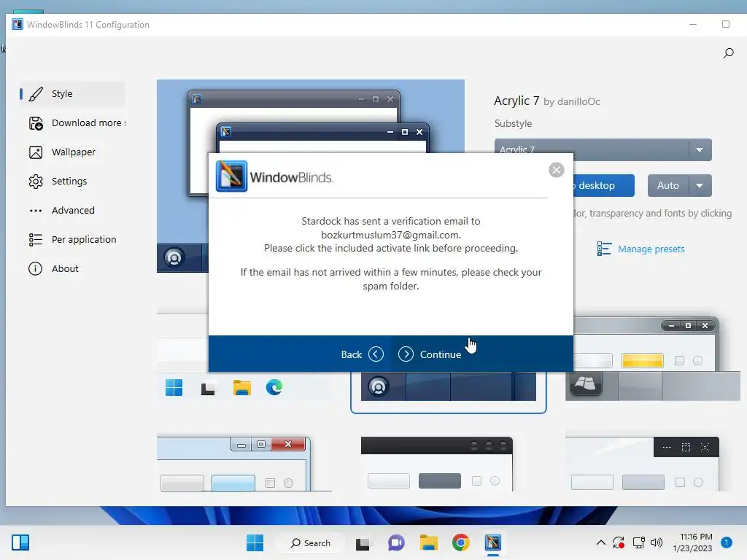Open the Advanced section
The width and height of the screenshot is (747, 560).
(x=72, y=210)
